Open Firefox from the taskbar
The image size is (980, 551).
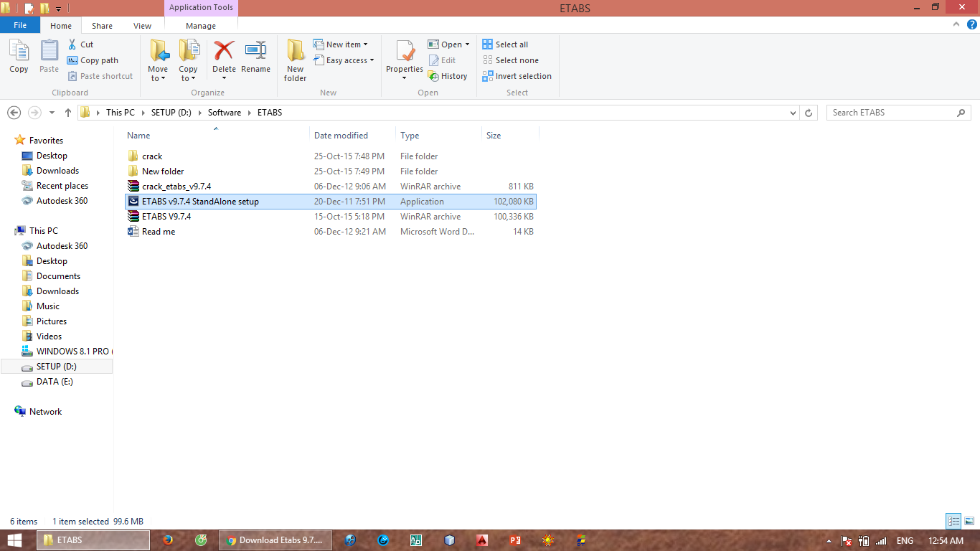(168, 540)
